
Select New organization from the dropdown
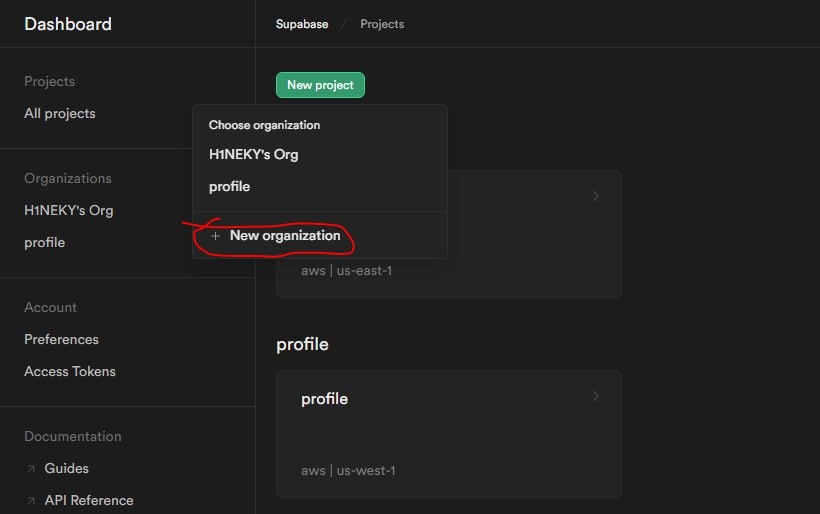284,236
